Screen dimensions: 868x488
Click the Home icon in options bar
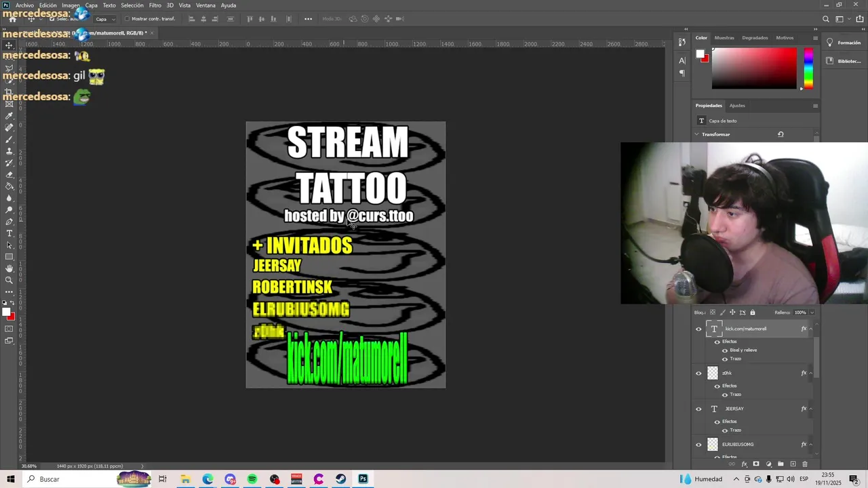[12, 19]
